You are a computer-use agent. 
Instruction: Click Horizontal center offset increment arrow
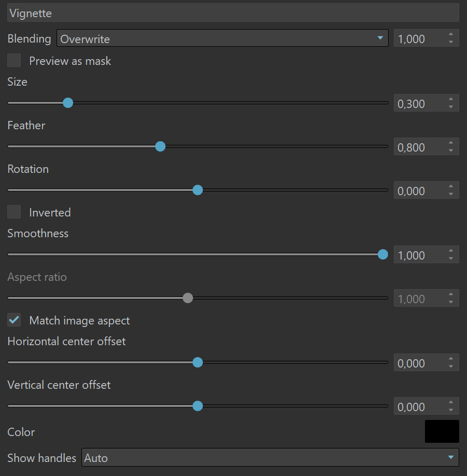pos(451,359)
